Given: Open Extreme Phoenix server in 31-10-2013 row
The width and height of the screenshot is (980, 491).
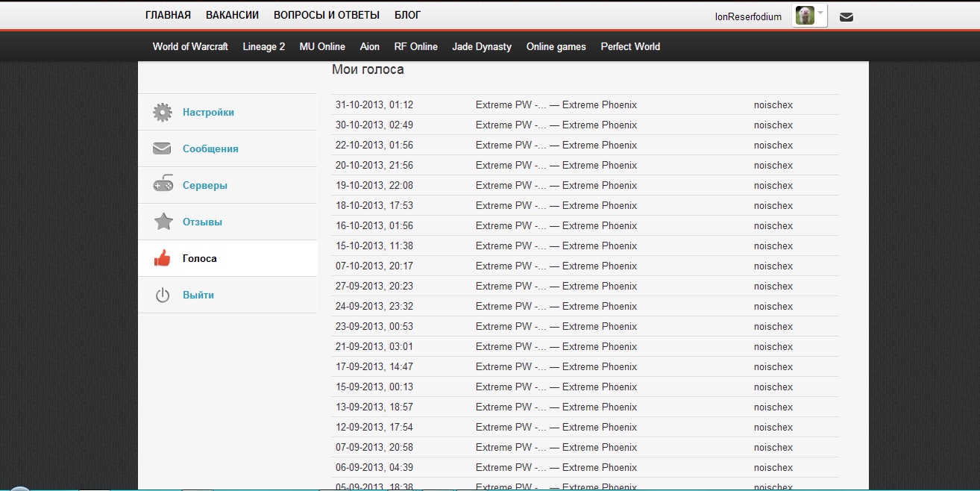Looking at the screenshot, I should (x=556, y=105).
